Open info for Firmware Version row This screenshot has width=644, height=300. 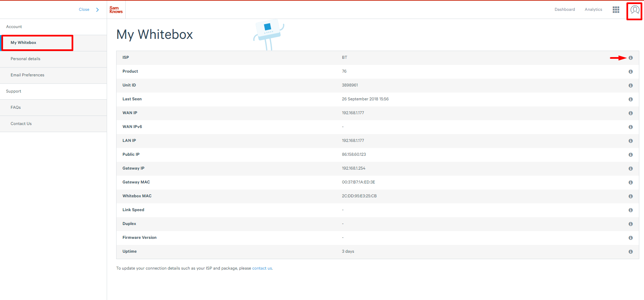(x=630, y=238)
